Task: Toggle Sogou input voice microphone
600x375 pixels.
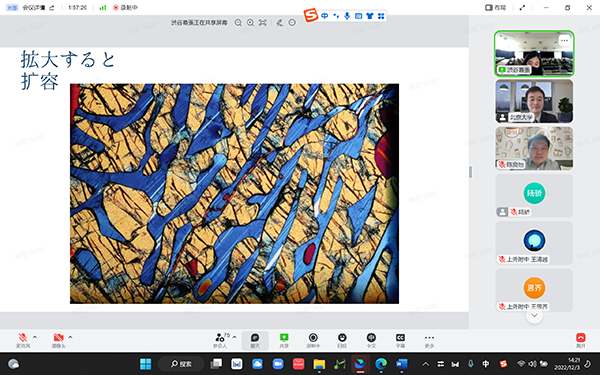Action: coord(347,16)
